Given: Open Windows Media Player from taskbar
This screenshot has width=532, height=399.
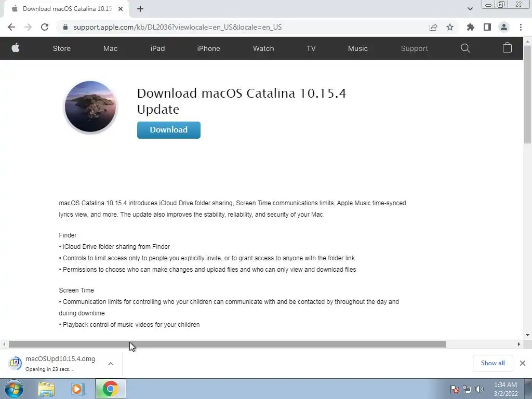Looking at the screenshot, I should [x=77, y=389].
